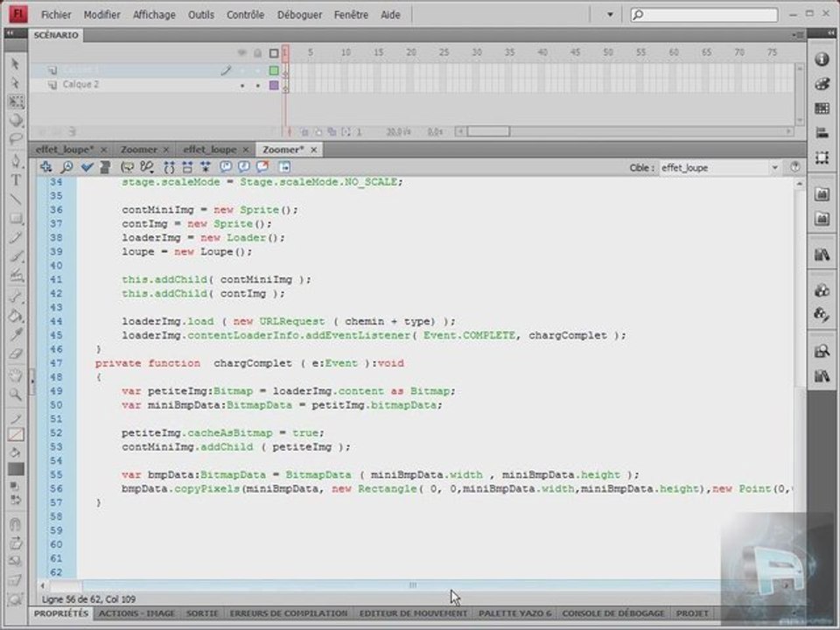Open debug options icon in script toolbar
The image size is (840, 630).
(146, 167)
